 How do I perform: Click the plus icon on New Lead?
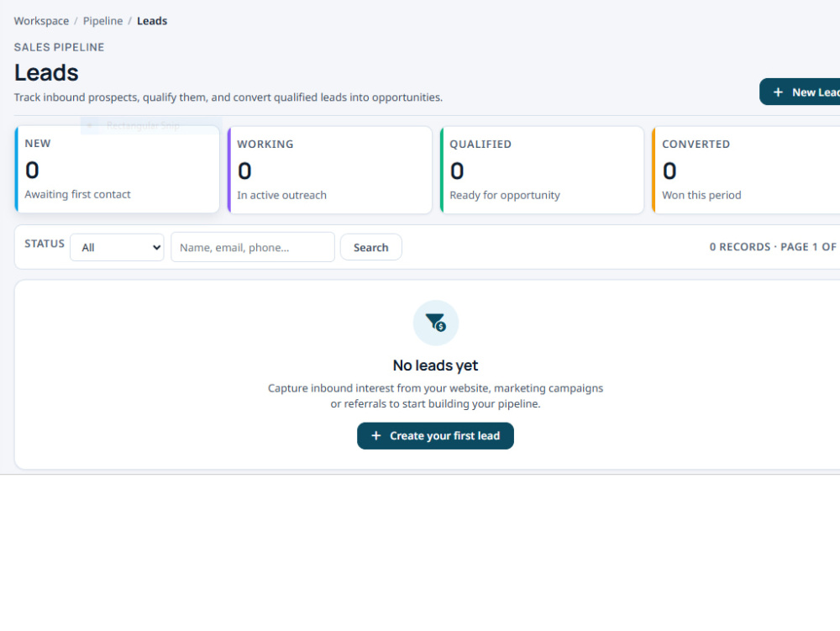coord(778,92)
